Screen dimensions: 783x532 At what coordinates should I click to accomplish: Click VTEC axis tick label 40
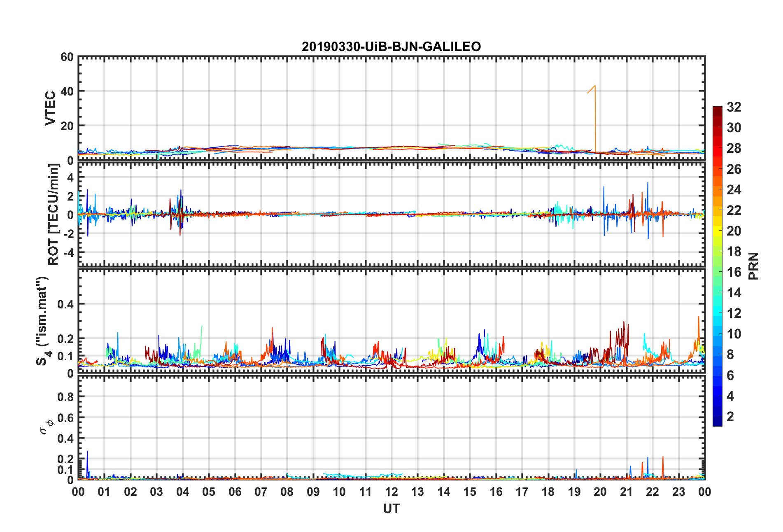coord(67,91)
